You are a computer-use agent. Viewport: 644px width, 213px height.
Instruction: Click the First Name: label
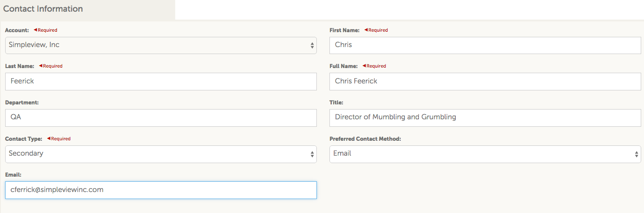(344, 30)
